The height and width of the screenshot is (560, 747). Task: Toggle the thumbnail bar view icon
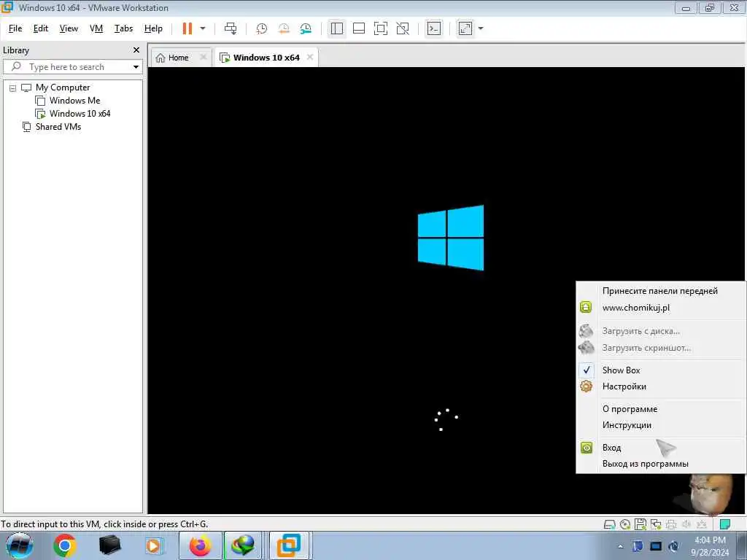click(x=359, y=28)
